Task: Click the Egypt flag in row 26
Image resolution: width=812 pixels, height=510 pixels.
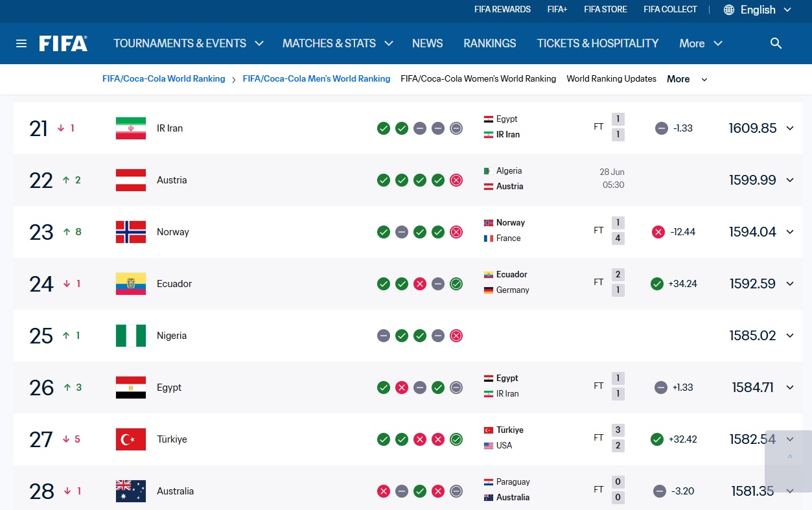Action: [x=131, y=388]
